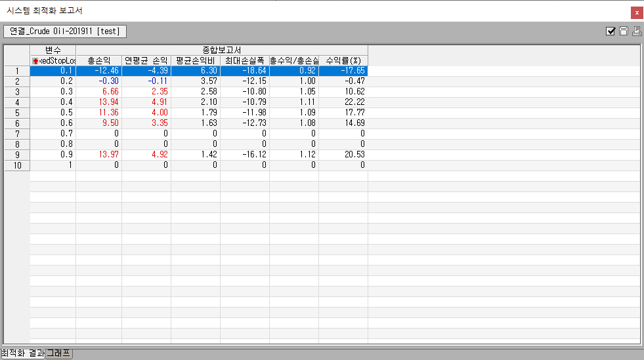Select row number 9 header
Screen dimensions: 644x360
(16, 155)
